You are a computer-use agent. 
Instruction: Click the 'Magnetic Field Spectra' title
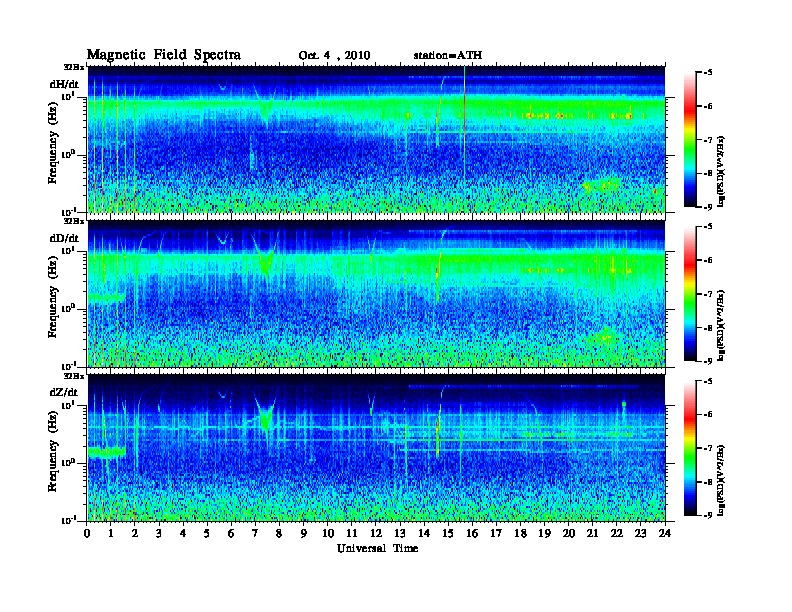pos(164,55)
